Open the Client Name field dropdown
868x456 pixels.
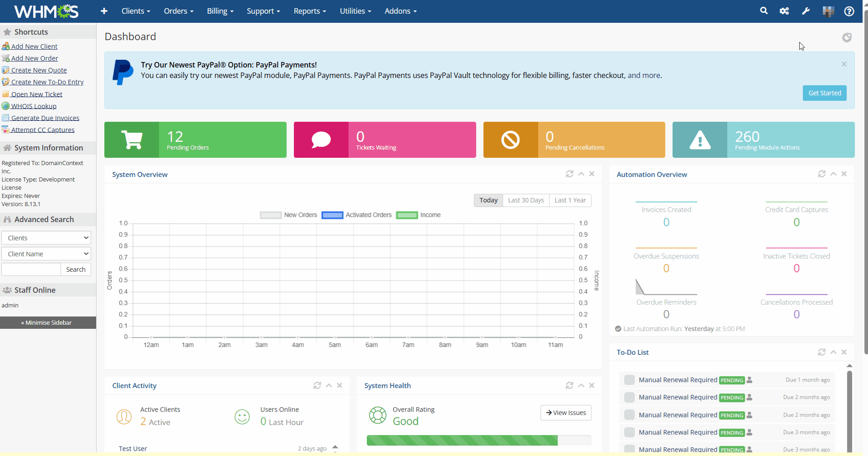46,254
